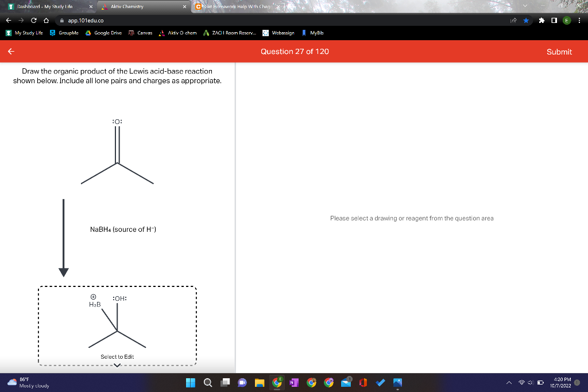
Task: Bookmark this page with the star icon
Action: point(526,20)
